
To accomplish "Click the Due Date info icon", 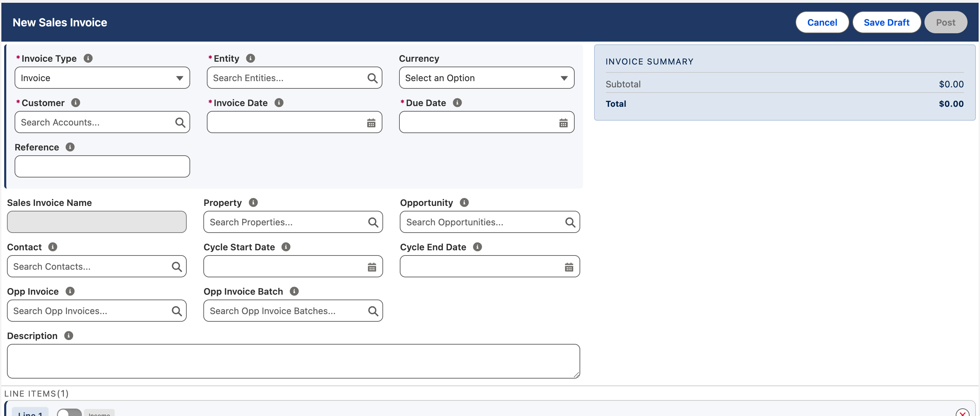I will click(x=457, y=103).
